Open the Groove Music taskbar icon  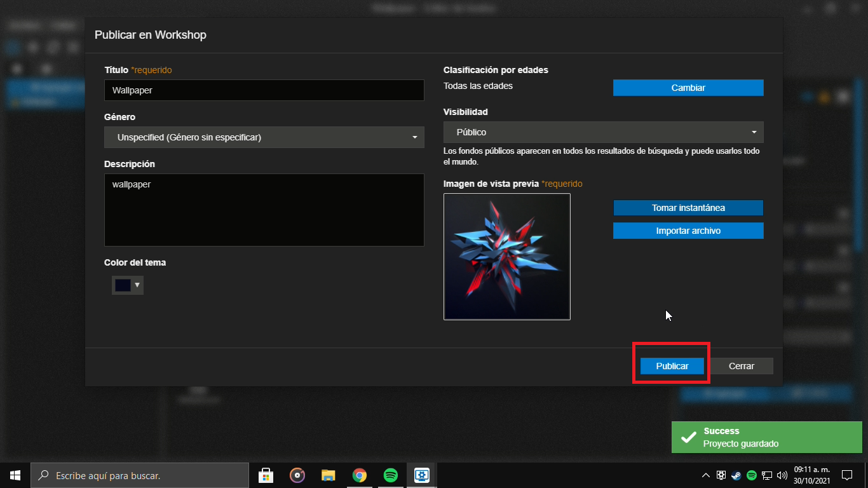(297, 475)
